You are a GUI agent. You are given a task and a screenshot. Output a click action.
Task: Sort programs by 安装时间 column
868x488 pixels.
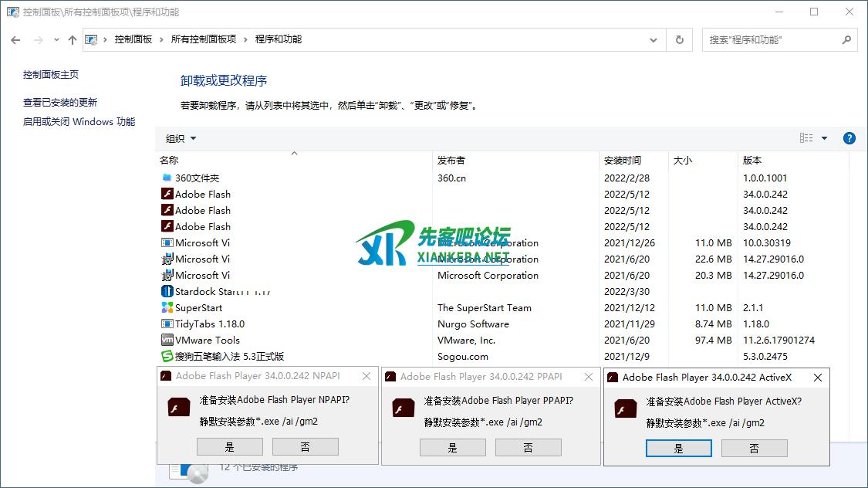pyautogui.click(x=623, y=161)
